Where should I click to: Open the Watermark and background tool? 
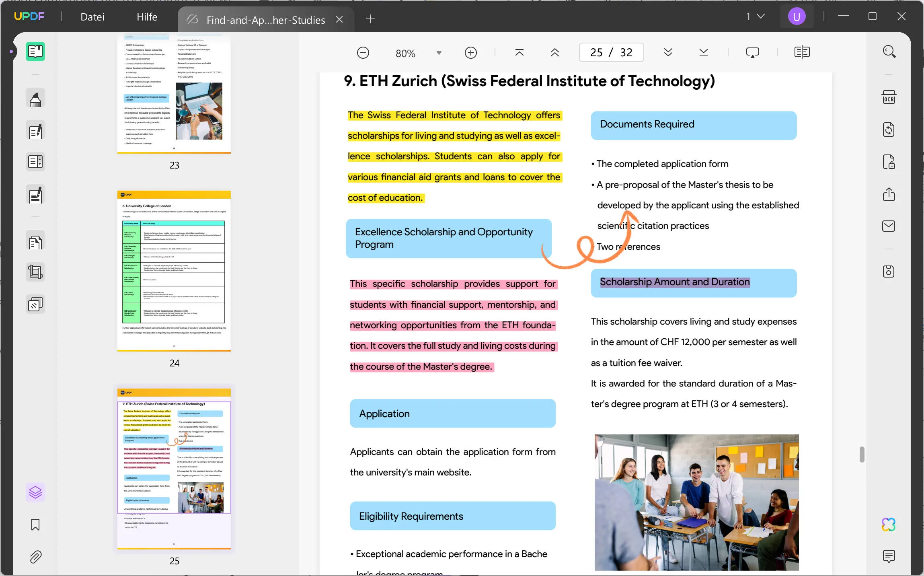[35, 304]
